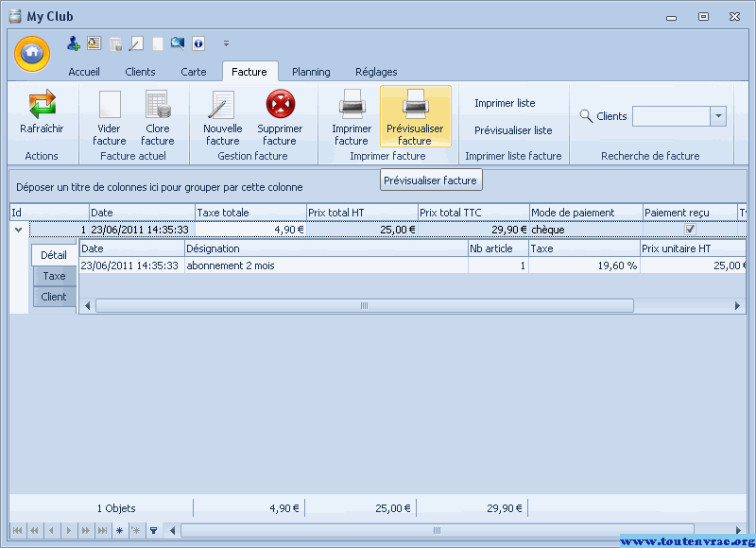
Task: Click the main grid bottom scroll left arrow
Action: point(172,531)
